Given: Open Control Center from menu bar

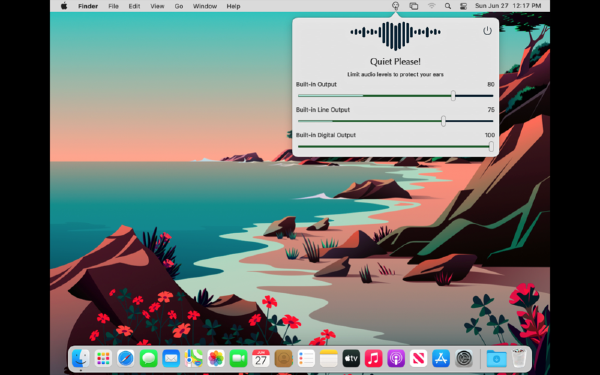Looking at the screenshot, I should pos(463,6).
